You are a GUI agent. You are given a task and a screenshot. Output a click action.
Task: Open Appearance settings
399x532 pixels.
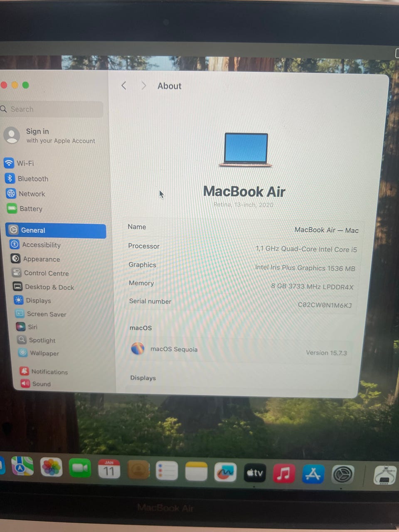36,259
